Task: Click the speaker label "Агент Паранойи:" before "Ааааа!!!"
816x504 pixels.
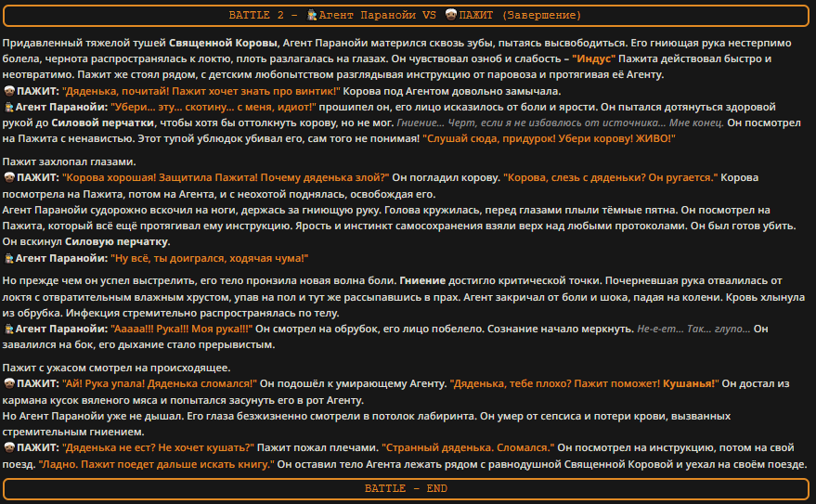Action: 61,330
